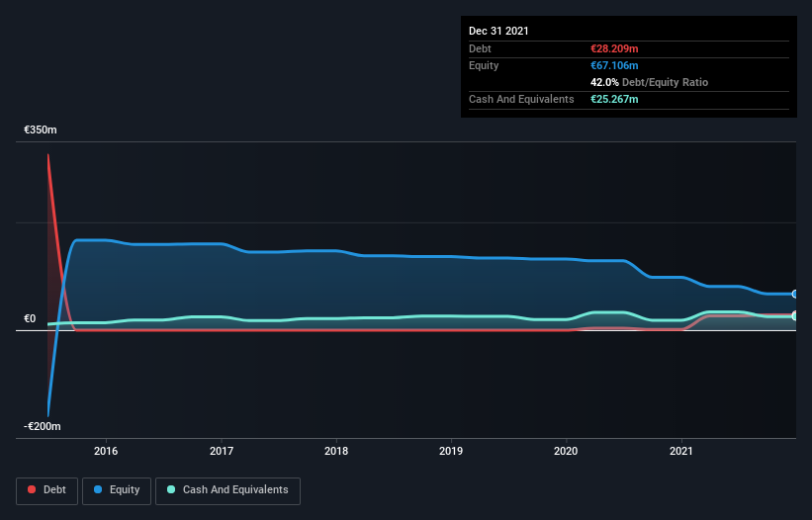The height and width of the screenshot is (520, 812).
Task: Click the €28.209m debt value
Action: coord(614,48)
